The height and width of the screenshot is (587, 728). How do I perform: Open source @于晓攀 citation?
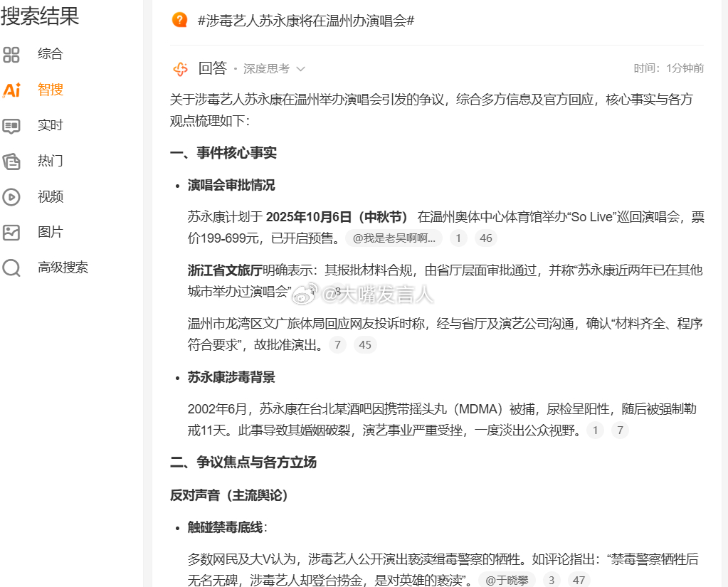pos(507,580)
